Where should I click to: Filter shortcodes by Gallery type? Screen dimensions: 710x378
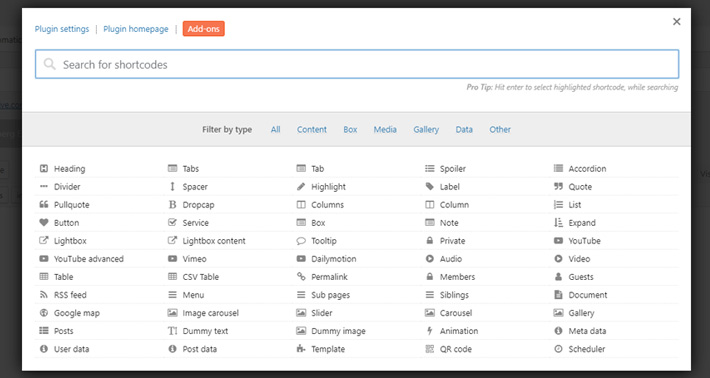click(x=426, y=129)
